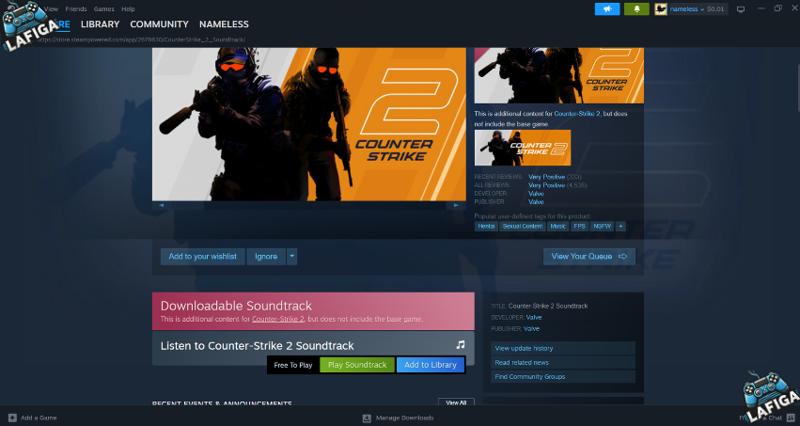This screenshot has width=800, height=426.
Task: Click Add a Game text
Action: 39,418
